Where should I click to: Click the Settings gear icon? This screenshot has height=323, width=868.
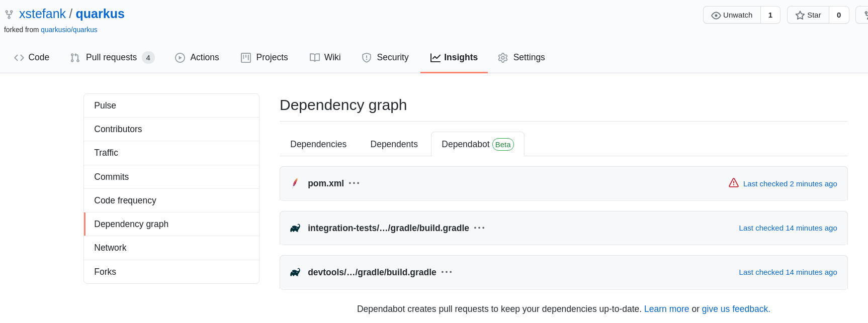point(503,58)
